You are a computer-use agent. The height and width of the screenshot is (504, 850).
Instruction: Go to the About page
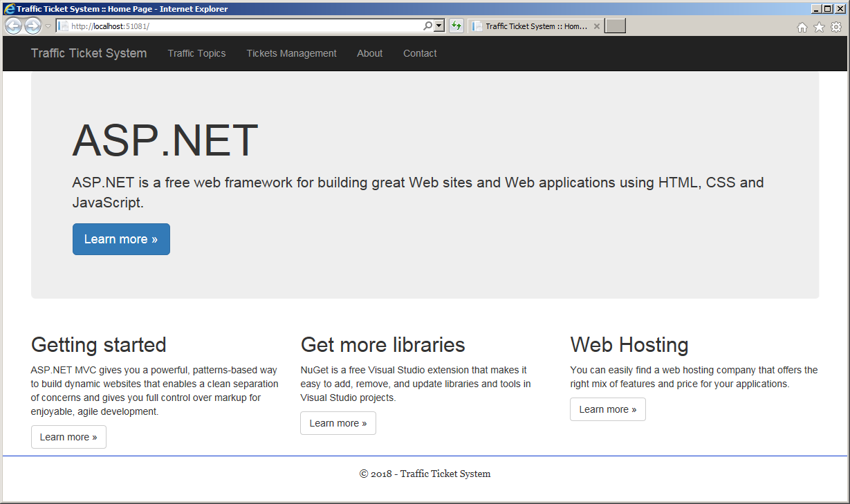(369, 53)
